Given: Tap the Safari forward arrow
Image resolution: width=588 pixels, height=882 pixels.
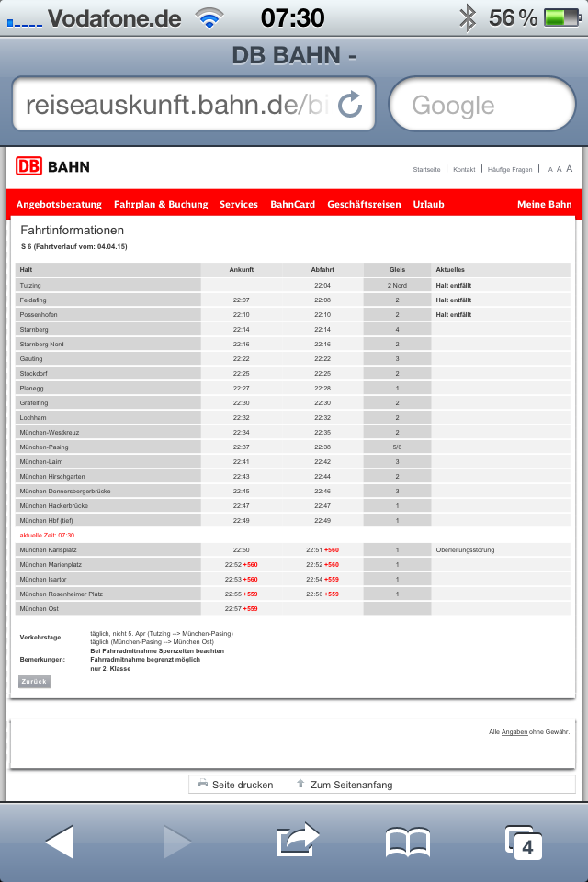Looking at the screenshot, I should click(177, 842).
